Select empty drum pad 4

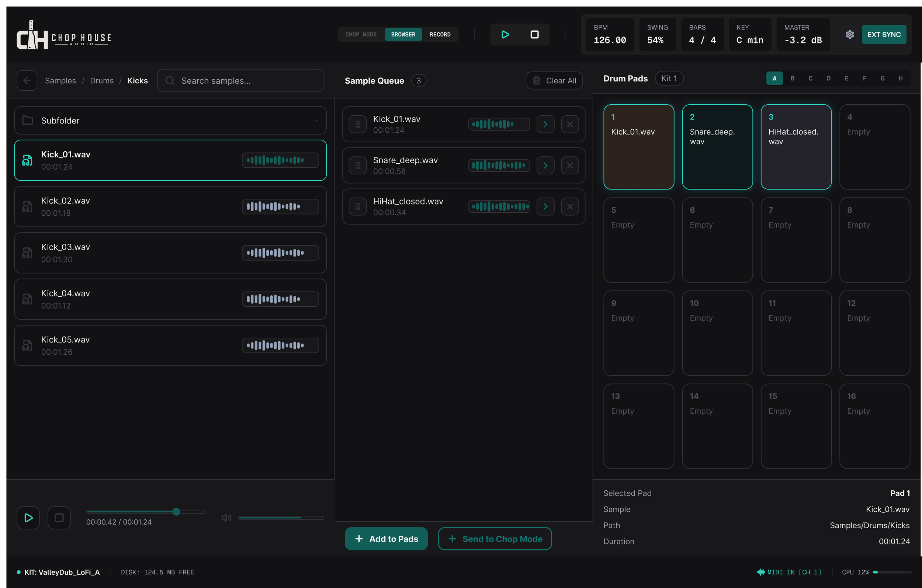click(x=874, y=147)
